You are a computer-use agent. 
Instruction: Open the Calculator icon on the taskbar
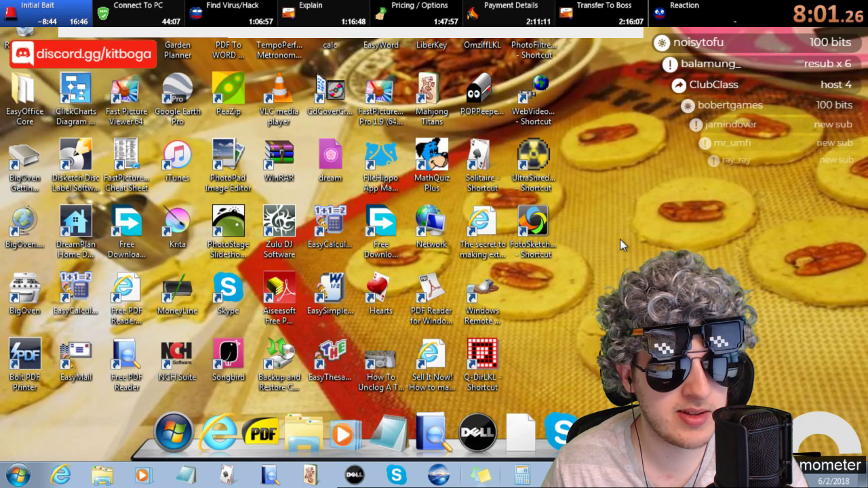pos(522,474)
